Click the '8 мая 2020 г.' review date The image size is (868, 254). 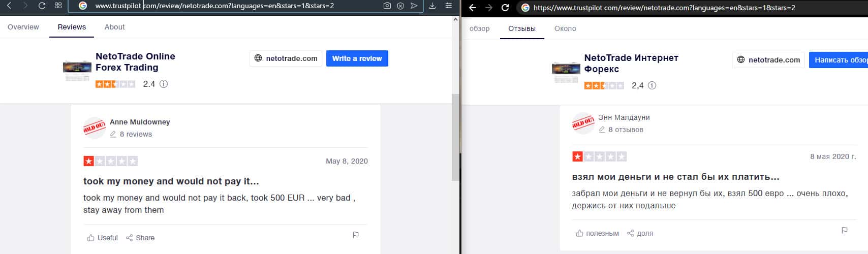[x=833, y=156]
